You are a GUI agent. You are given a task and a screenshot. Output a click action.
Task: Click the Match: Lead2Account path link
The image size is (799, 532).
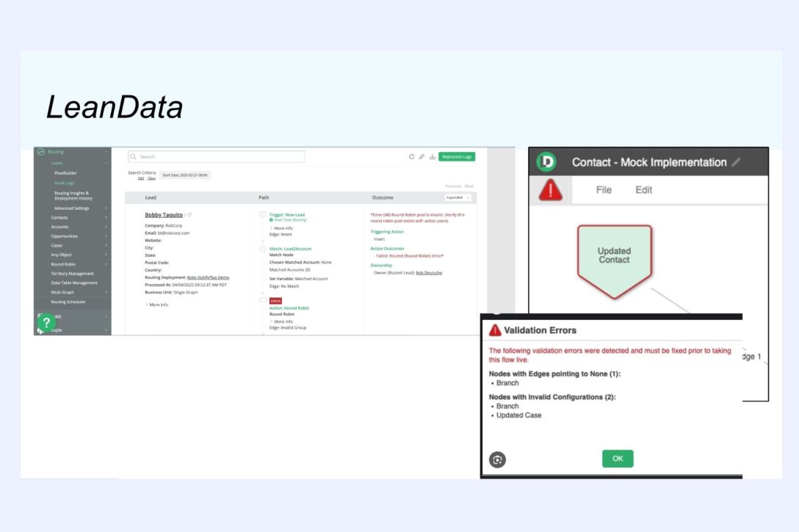pos(291,249)
